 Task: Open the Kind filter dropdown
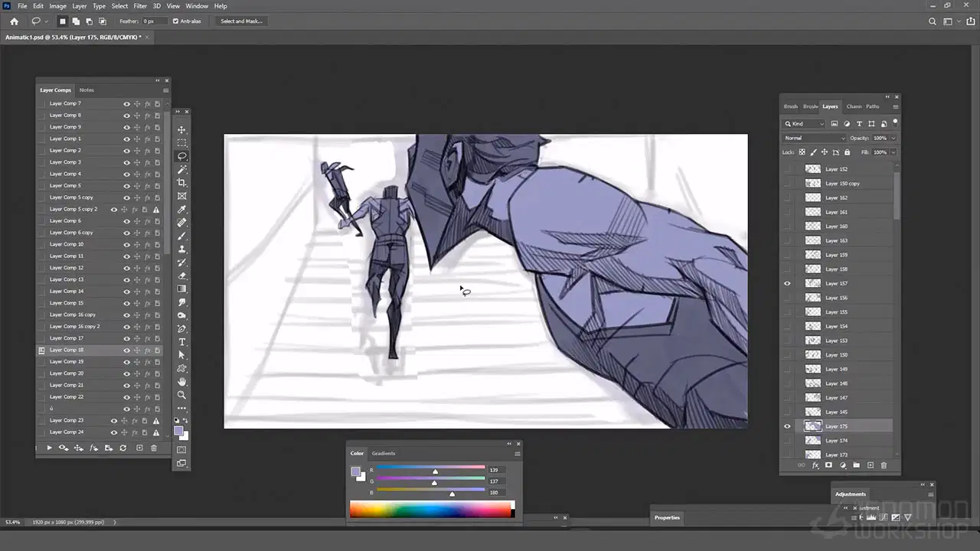tap(804, 123)
